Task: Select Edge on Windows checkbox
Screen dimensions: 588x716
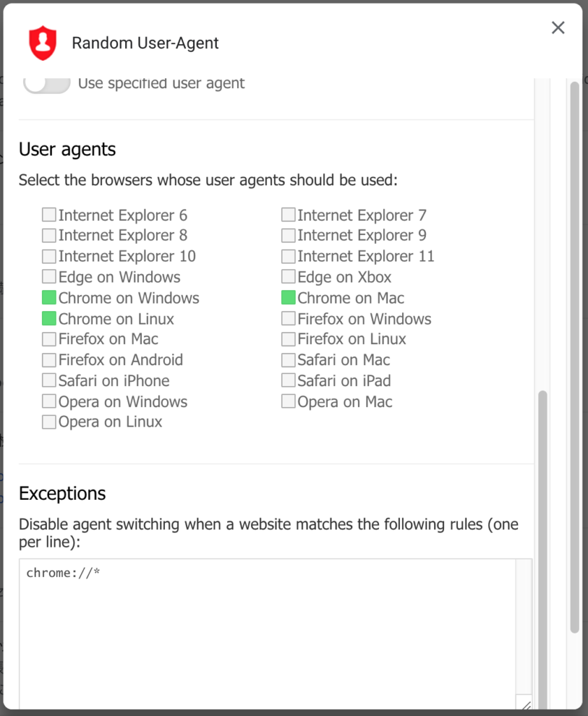Action: 49,277
